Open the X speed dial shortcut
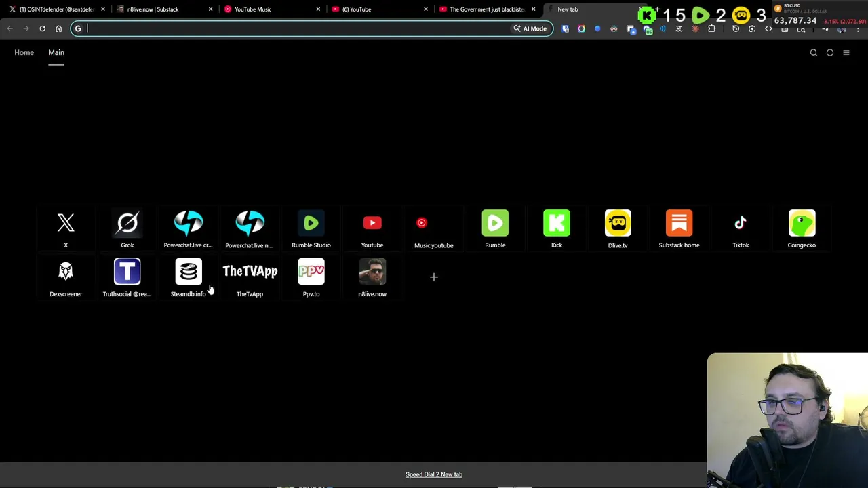 tap(66, 229)
